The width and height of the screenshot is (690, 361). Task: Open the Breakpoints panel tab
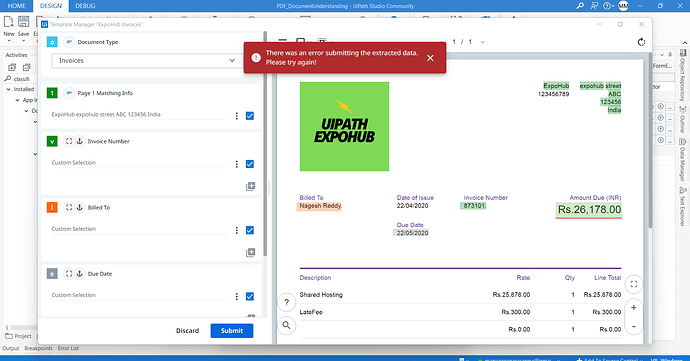38,348
